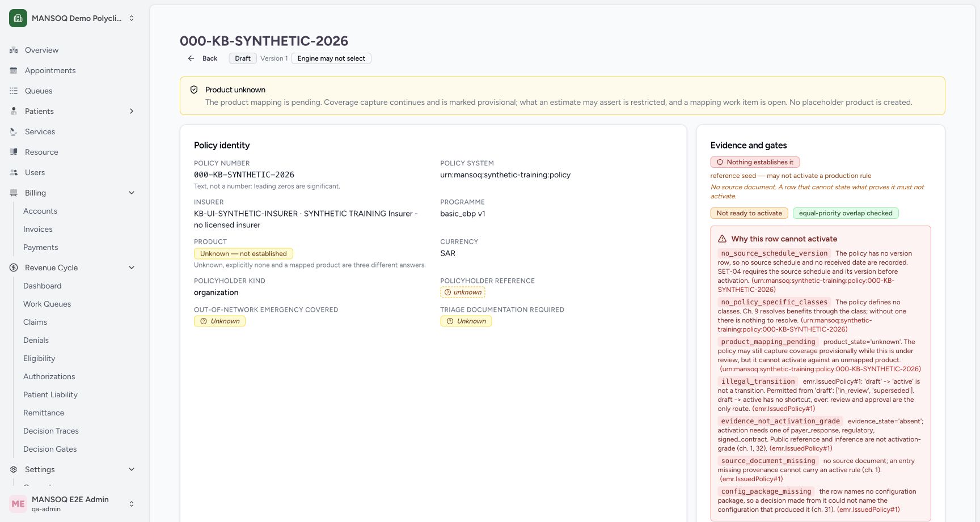
Task: Open Eligibility page
Action: [x=39, y=358]
